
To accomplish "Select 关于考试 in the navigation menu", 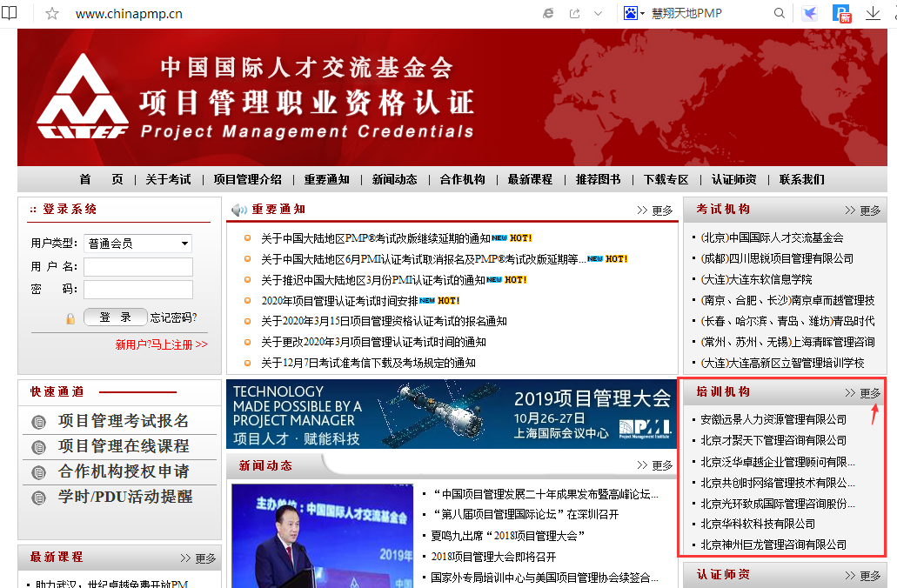I will click(169, 179).
